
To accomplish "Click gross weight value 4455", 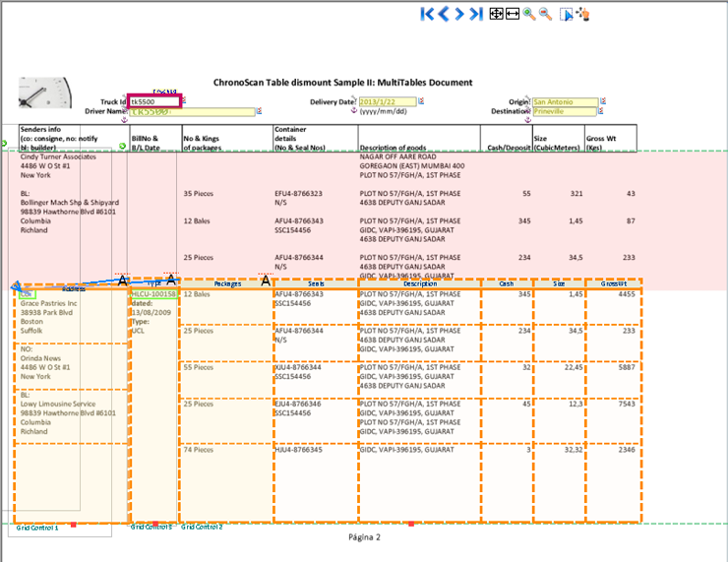I will (627, 294).
